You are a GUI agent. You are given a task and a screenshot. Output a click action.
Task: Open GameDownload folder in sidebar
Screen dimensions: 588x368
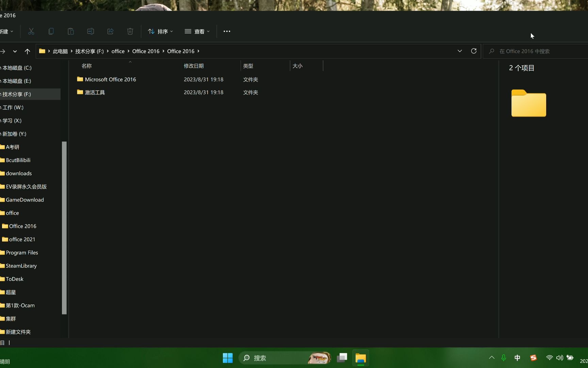25,200
